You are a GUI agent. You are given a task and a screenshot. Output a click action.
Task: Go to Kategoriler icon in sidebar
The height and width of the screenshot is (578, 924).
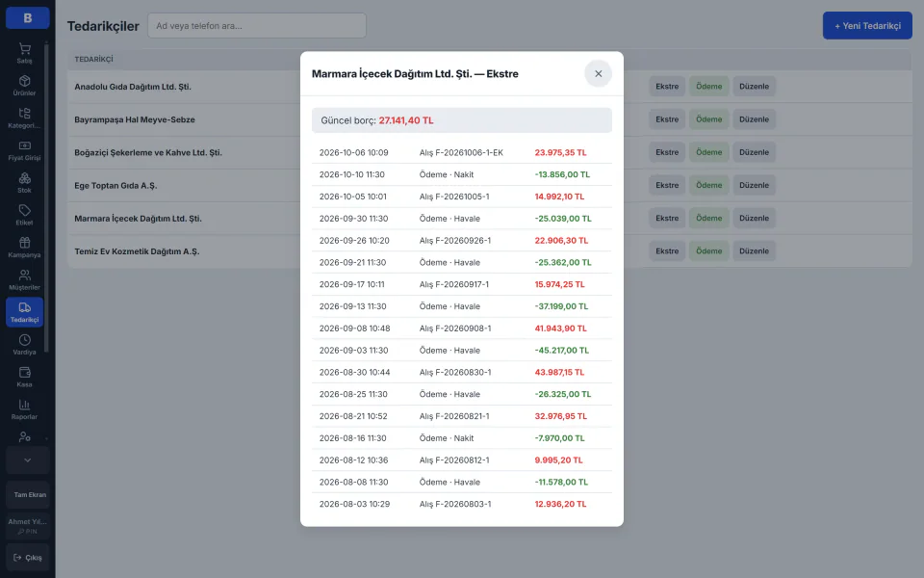24,118
